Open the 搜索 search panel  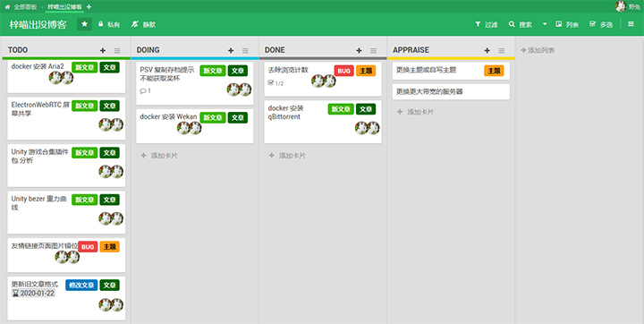coord(520,24)
